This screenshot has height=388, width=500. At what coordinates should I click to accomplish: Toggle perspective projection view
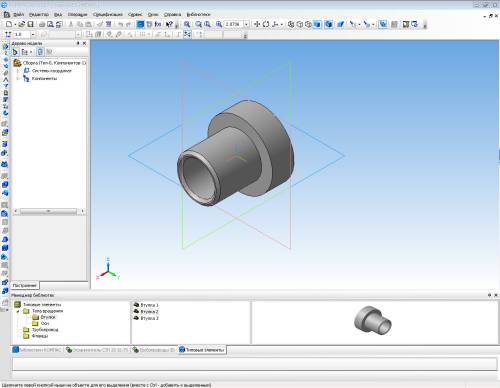coord(340,24)
